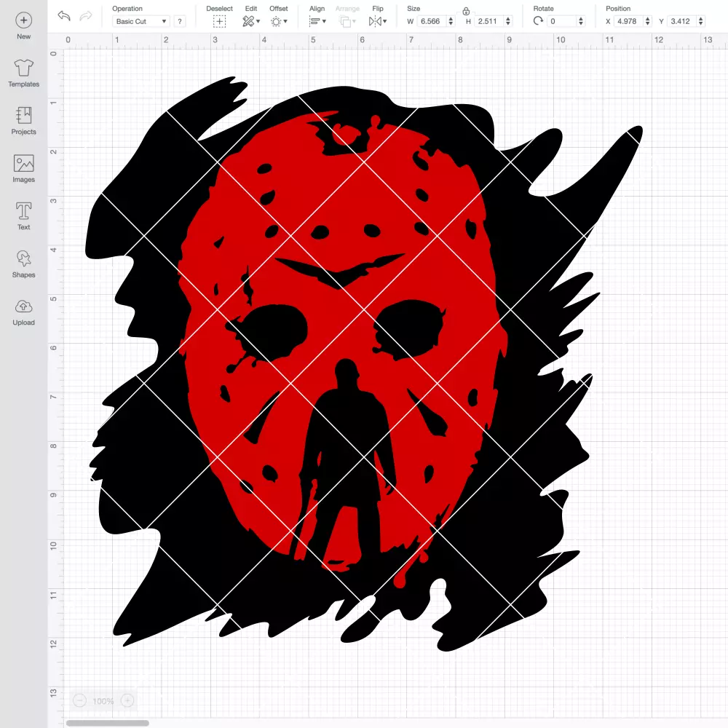
Task: Click the New project plus icon
Action: (x=24, y=20)
